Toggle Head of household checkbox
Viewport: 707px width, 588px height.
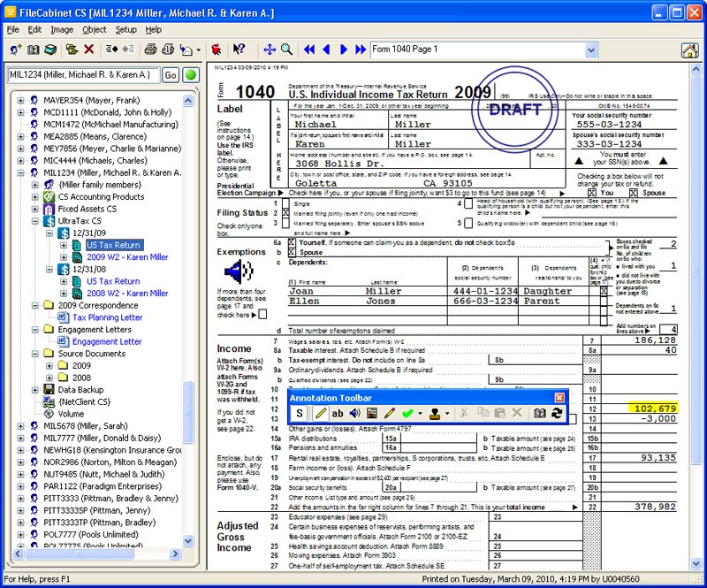click(x=467, y=203)
